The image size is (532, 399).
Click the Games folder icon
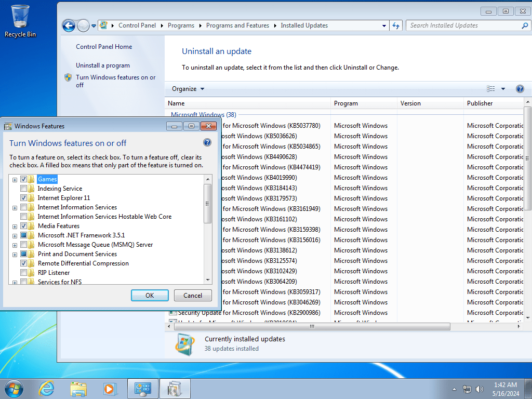coord(31,179)
